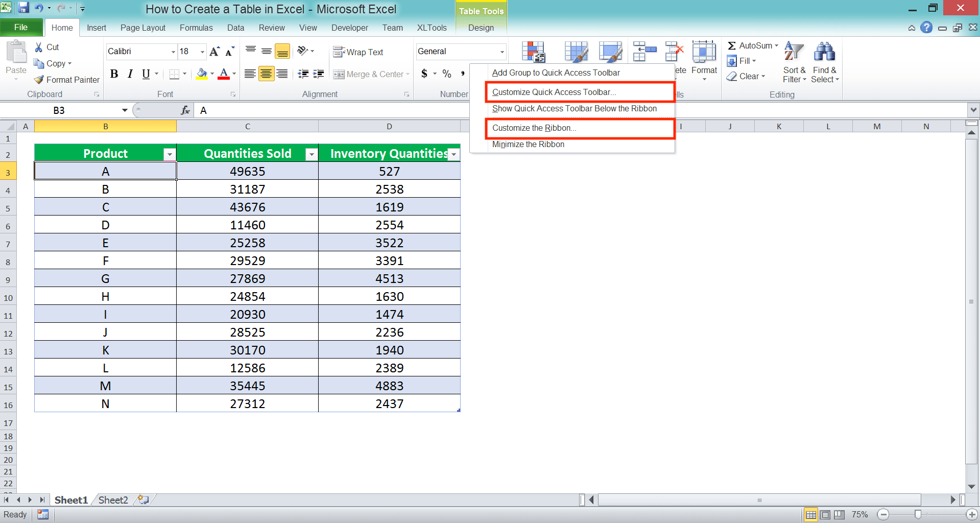Toggle Center horizontal alignment

(x=266, y=74)
